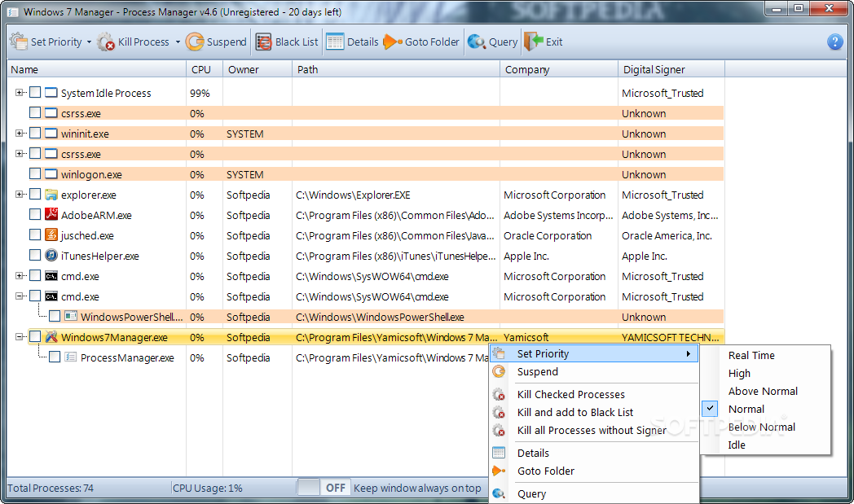Open the Set Priority dropdown arrow in toolbar
This screenshot has width=854, height=504.
tap(89, 42)
